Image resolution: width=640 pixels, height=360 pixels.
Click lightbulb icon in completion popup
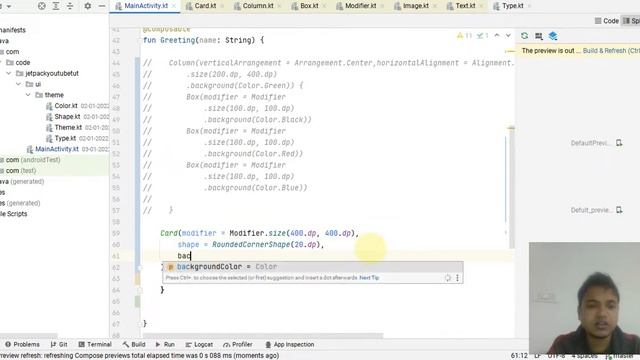448,278
